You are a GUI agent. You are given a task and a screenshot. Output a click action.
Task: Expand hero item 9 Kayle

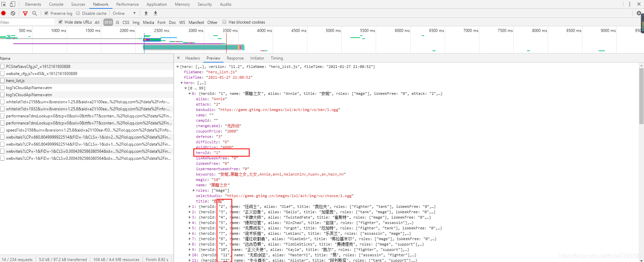[x=190, y=250]
